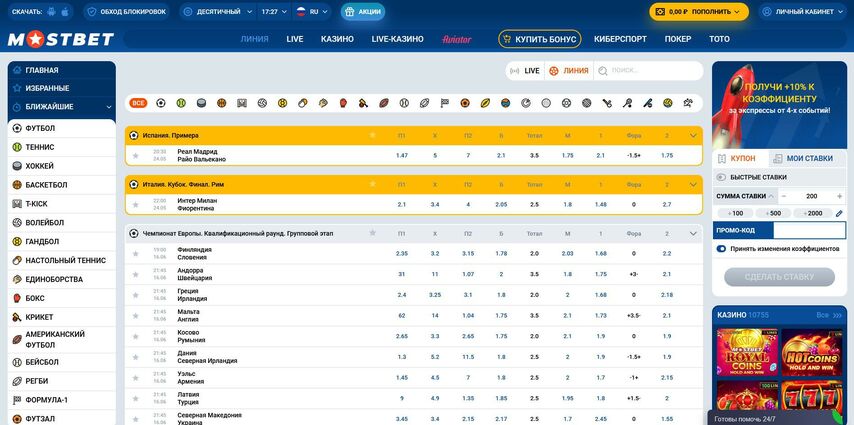This screenshot has height=425, width=854.
Task: Click the АКЦИИ promotions button
Action: pyautogui.click(x=363, y=11)
